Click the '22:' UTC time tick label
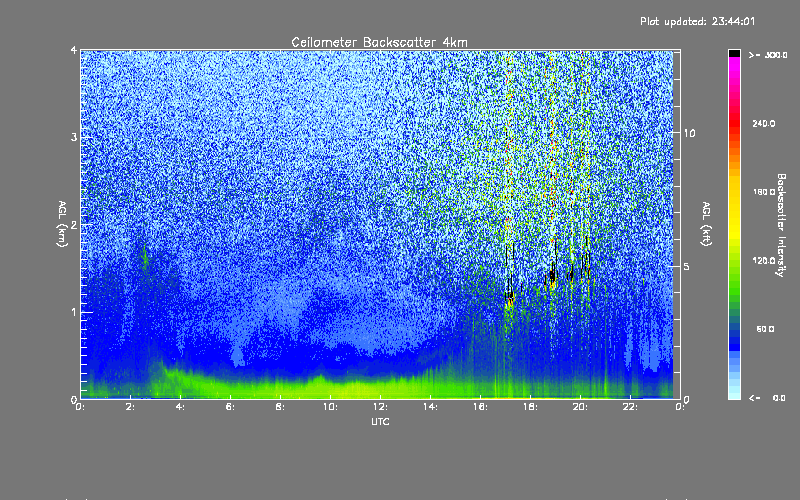The width and height of the screenshot is (800, 500). pyautogui.click(x=630, y=407)
